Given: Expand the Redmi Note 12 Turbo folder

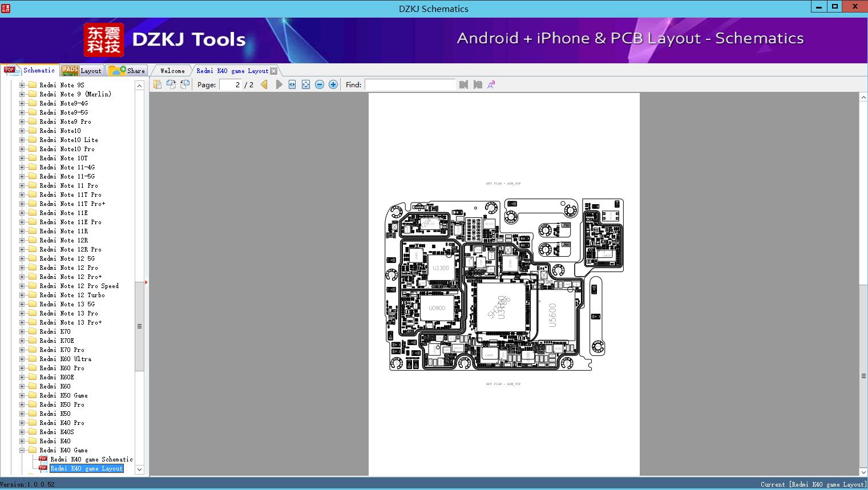Looking at the screenshot, I should 22,295.
